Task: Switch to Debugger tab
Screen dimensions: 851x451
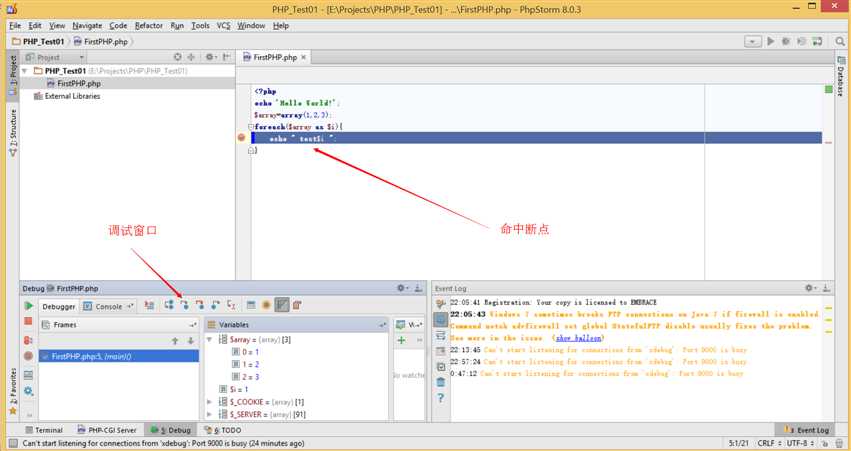Action: [59, 307]
